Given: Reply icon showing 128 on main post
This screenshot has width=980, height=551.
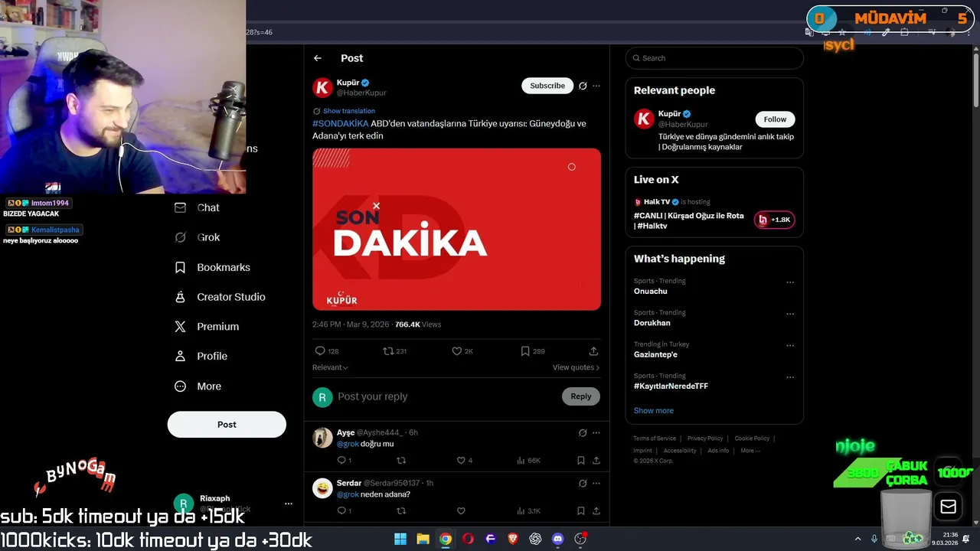Looking at the screenshot, I should click(326, 351).
